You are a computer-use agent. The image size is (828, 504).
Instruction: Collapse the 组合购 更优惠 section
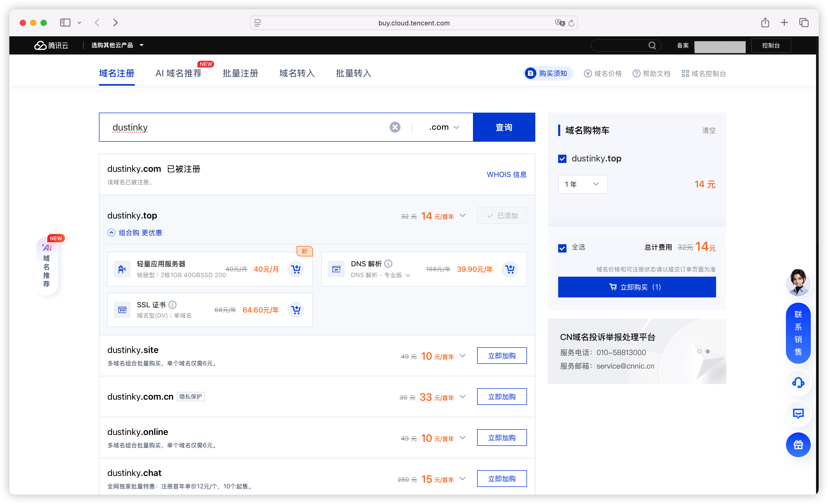135,233
